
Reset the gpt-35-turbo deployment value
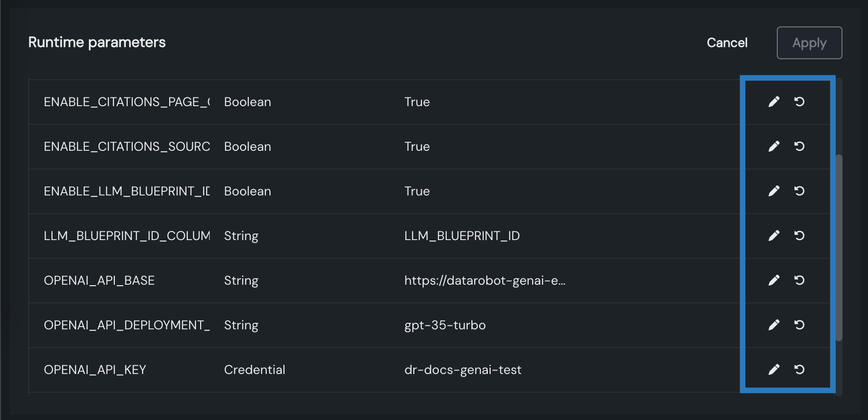click(799, 325)
